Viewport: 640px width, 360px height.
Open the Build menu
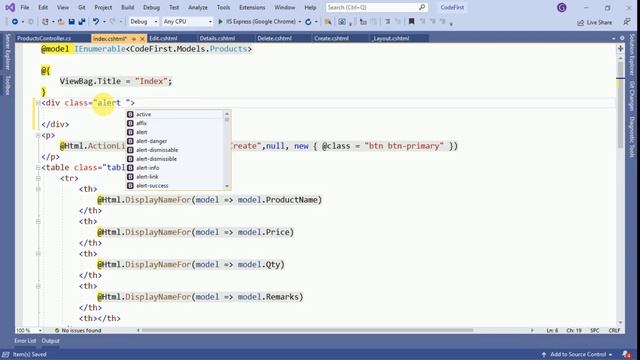coord(127,7)
